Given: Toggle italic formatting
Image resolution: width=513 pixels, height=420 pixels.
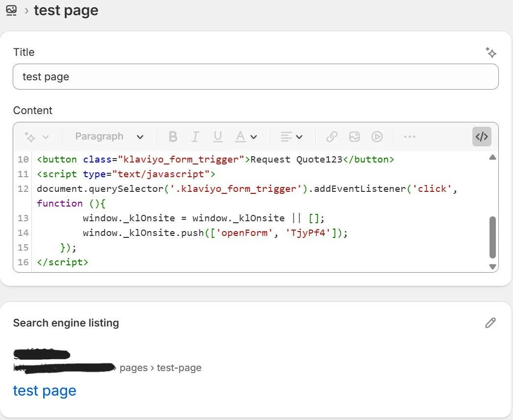Looking at the screenshot, I should coord(195,137).
